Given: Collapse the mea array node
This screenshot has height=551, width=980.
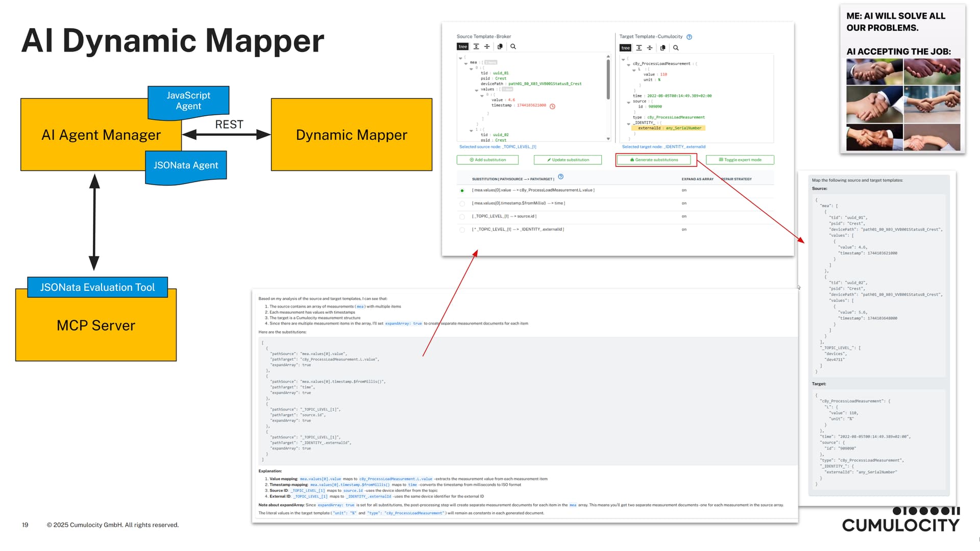Looking at the screenshot, I should tap(465, 63).
